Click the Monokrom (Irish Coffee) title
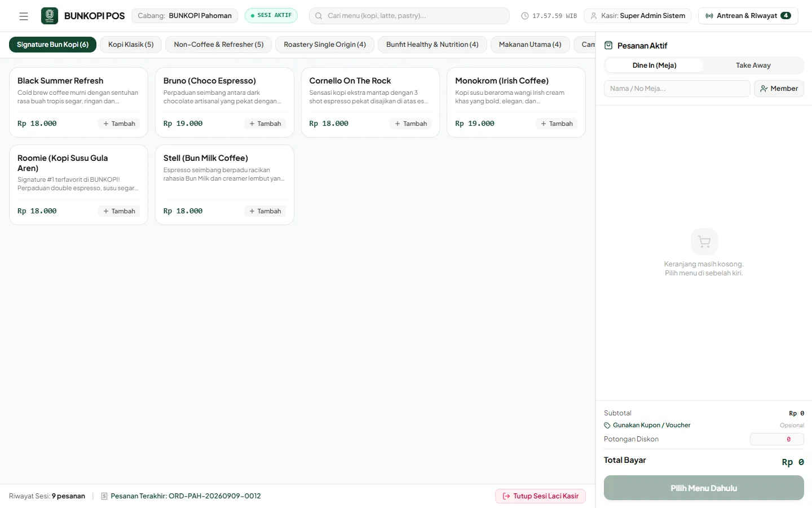The width and height of the screenshot is (812, 508). tap(502, 81)
